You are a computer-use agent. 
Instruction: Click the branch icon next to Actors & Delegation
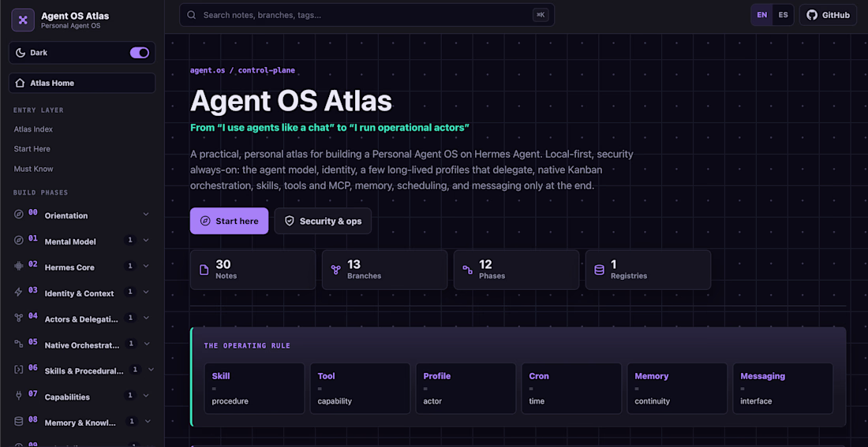click(x=19, y=318)
